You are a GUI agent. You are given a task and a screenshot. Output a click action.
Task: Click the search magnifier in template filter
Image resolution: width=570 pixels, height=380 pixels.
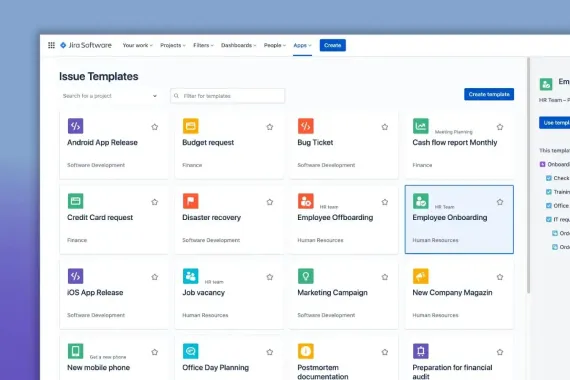[x=176, y=96]
